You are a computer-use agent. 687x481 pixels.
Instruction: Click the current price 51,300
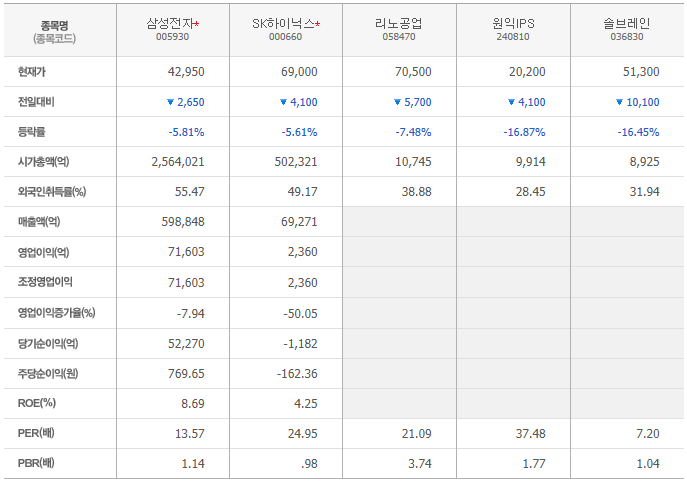641,72
